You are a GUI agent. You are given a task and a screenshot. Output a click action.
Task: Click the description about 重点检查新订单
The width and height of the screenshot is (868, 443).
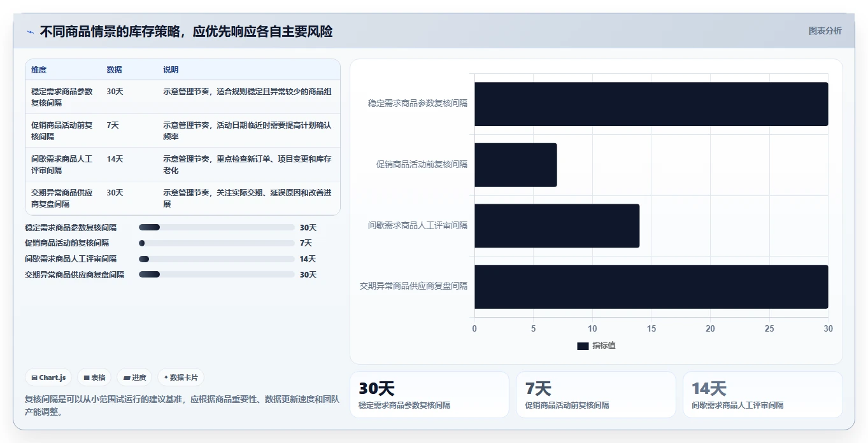[x=247, y=164]
